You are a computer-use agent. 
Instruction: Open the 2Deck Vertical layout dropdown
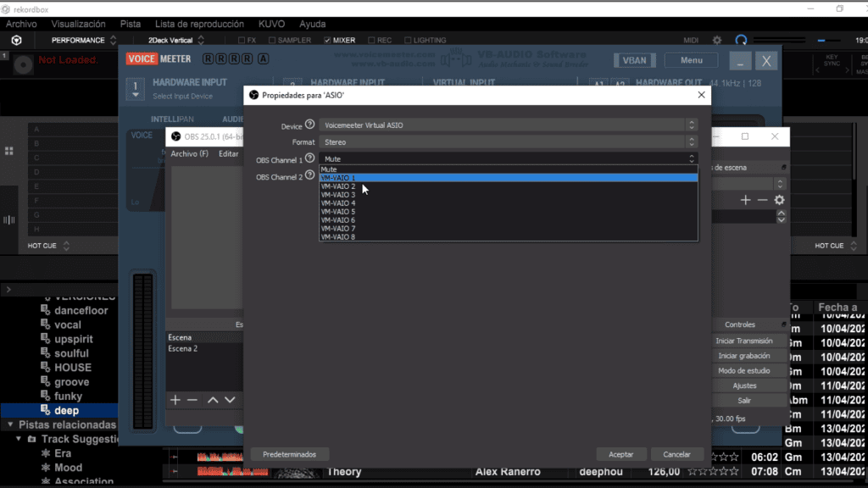click(176, 41)
